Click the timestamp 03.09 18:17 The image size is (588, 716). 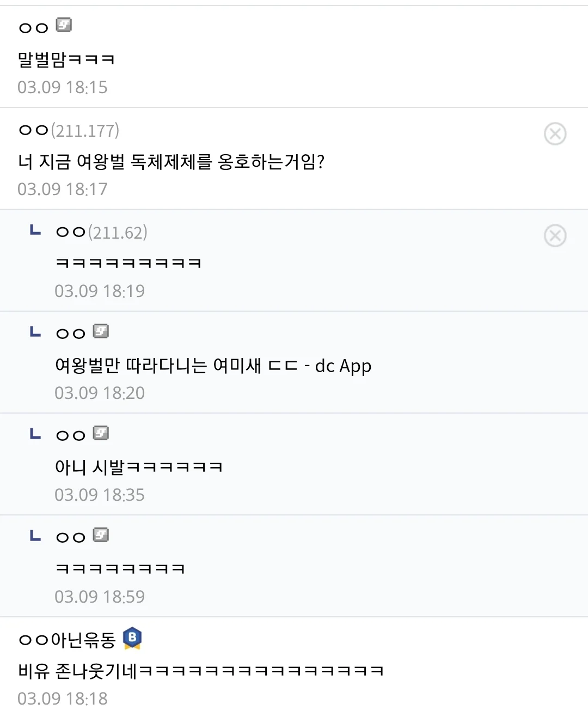point(63,189)
